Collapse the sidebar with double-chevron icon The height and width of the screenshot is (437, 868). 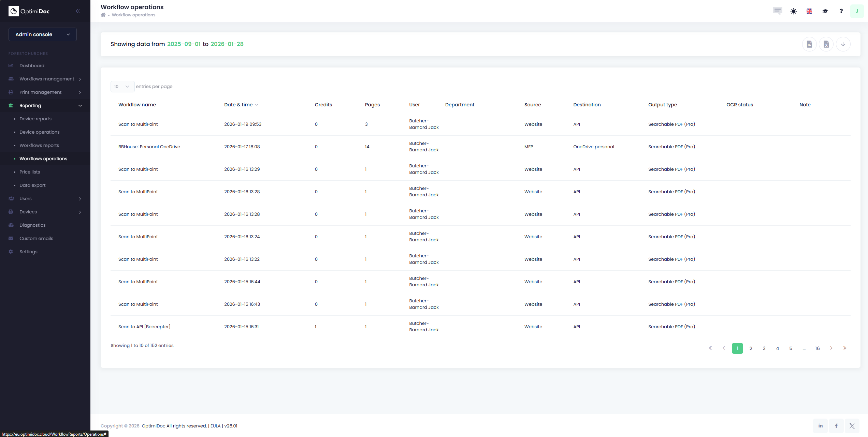78,11
